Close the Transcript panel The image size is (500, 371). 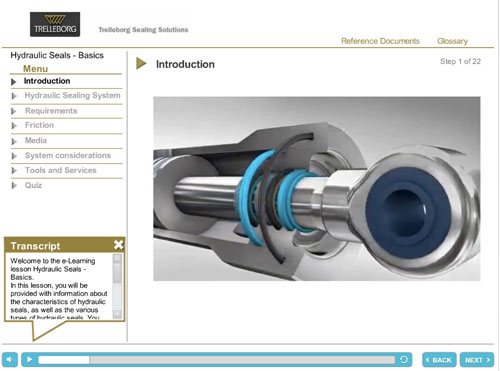click(118, 245)
